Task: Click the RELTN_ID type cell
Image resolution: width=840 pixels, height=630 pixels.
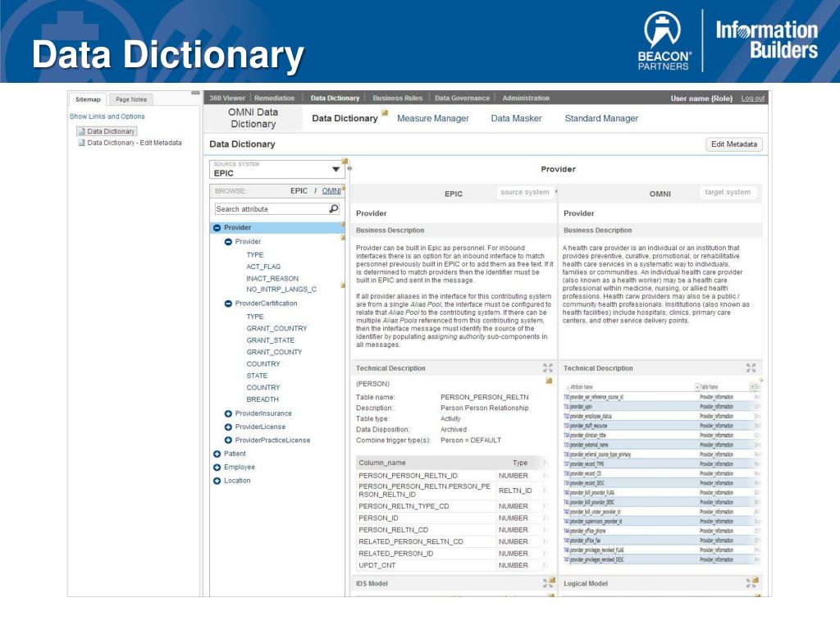Action: tap(515, 491)
